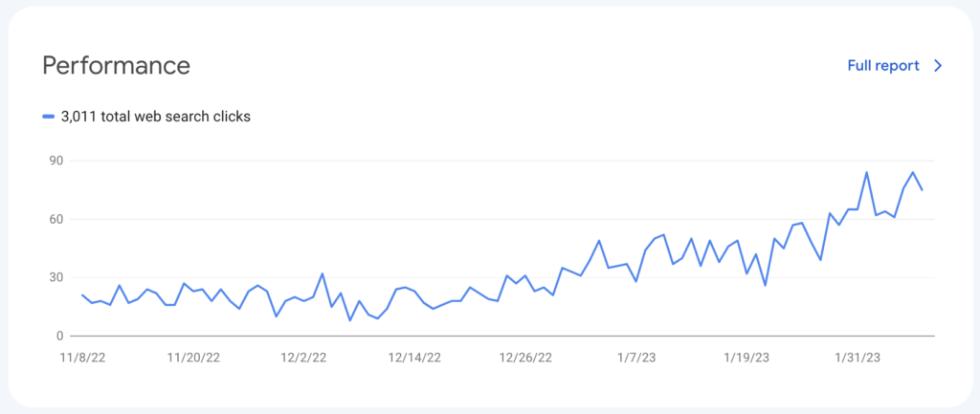Pick the 12/14/22 date axis label
This screenshot has width=980, height=414.
pos(414,358)
